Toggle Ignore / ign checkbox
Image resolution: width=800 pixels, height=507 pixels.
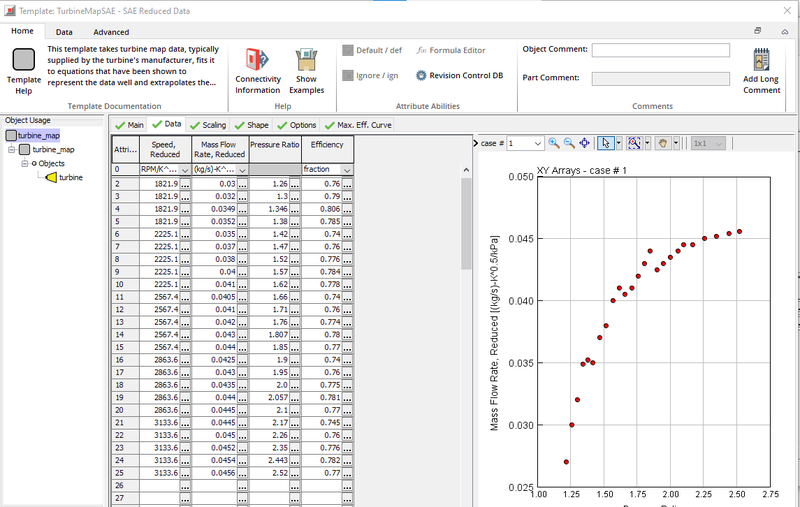click(x=348, y=75)
